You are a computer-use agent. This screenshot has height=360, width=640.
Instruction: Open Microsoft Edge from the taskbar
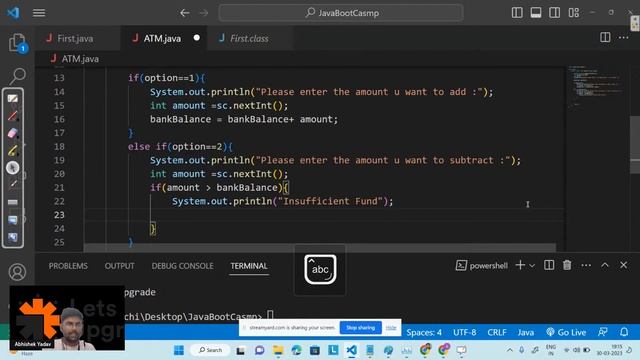(x=296, y=350)
